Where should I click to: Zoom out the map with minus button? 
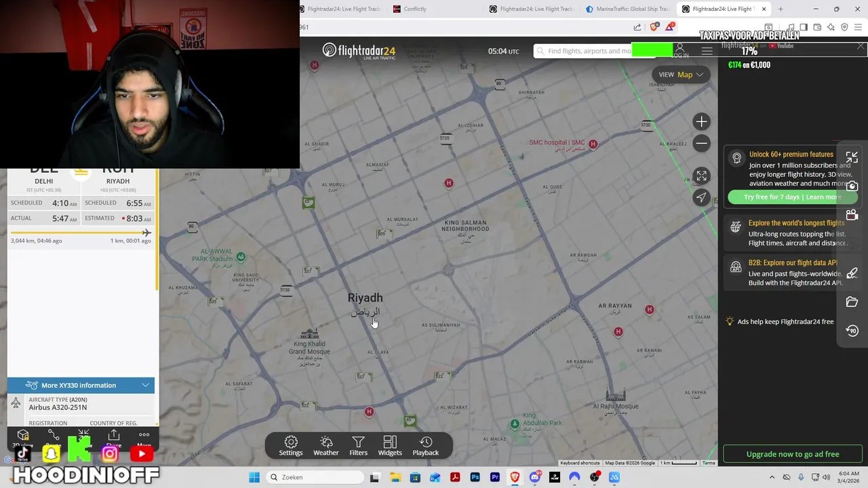[x=701, y=143]
